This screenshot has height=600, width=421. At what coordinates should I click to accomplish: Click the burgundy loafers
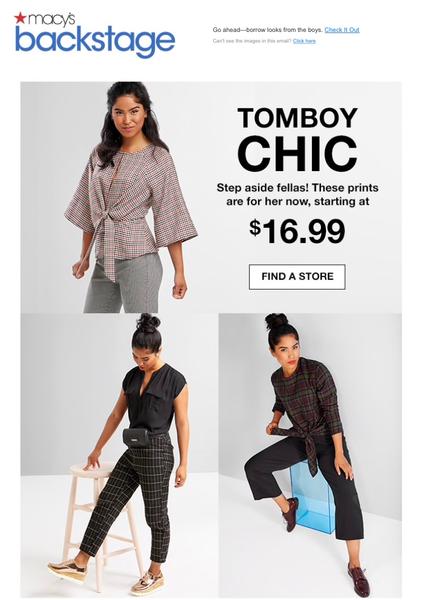click(x=325, y=545)
